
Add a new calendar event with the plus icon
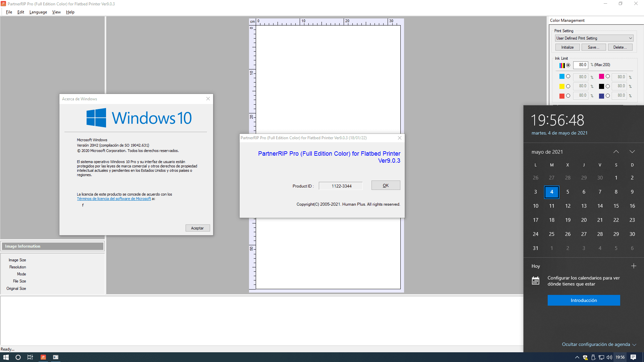point(634,266)
